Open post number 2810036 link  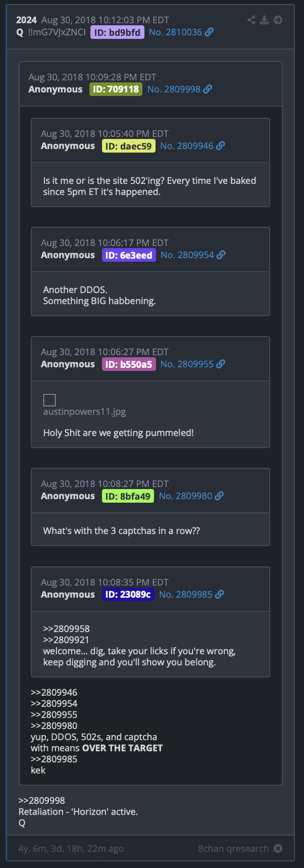175,32
